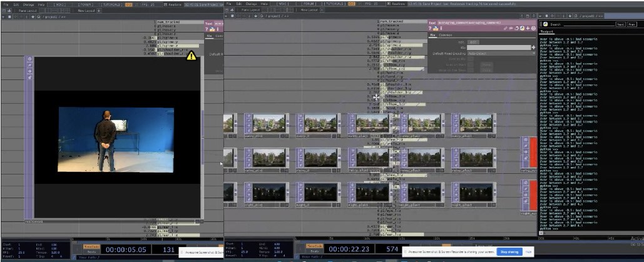Click TimeCode button in right window timeline

[x=314, y=246]
